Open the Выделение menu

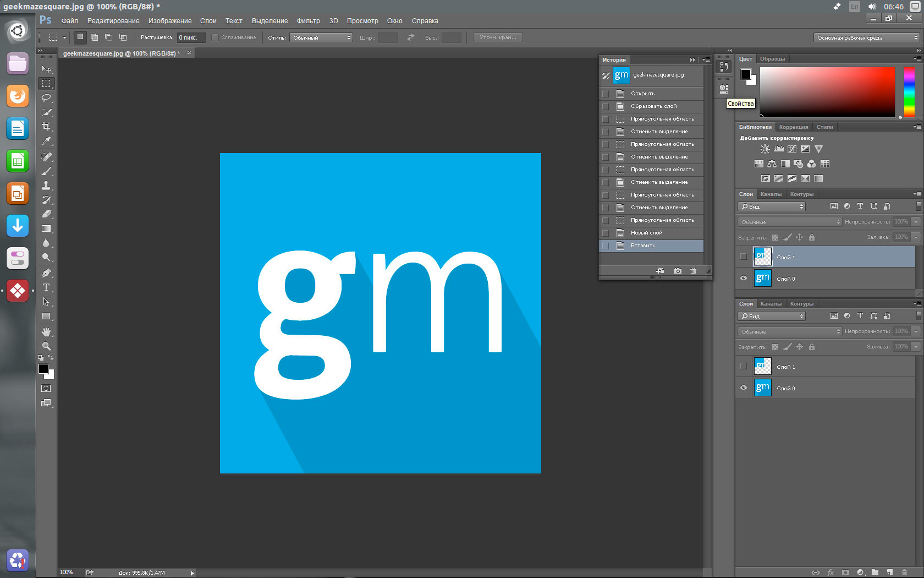pos(269,21)
